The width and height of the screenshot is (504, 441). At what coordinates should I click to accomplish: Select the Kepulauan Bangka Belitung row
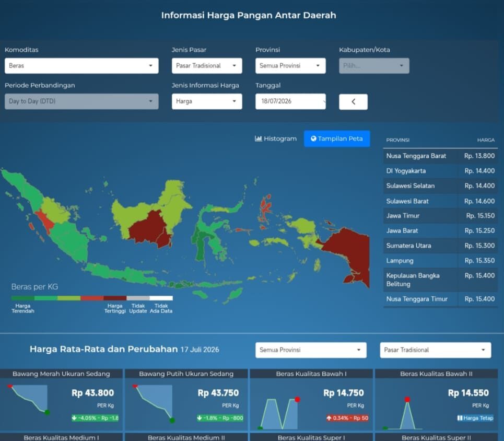pos(440,280)
